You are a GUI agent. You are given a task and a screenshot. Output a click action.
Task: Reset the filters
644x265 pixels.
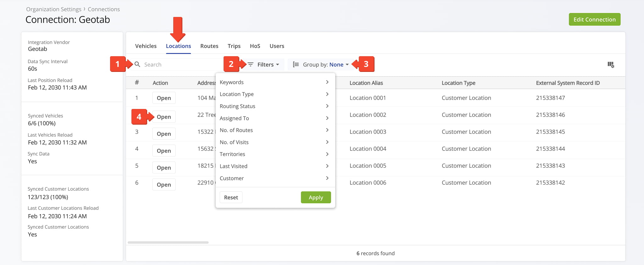point(231,197)
